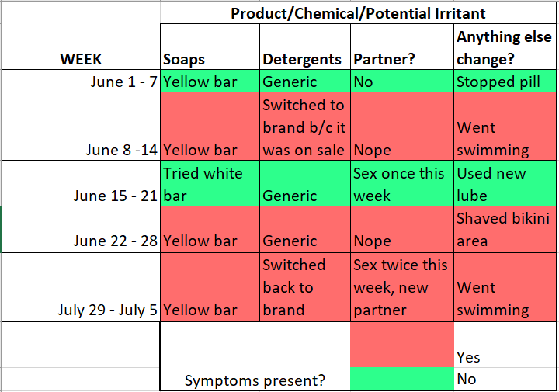Screen dimensions: 559x392
Task: Select the 'Stopped pill' cell
Action: (505, 81)
